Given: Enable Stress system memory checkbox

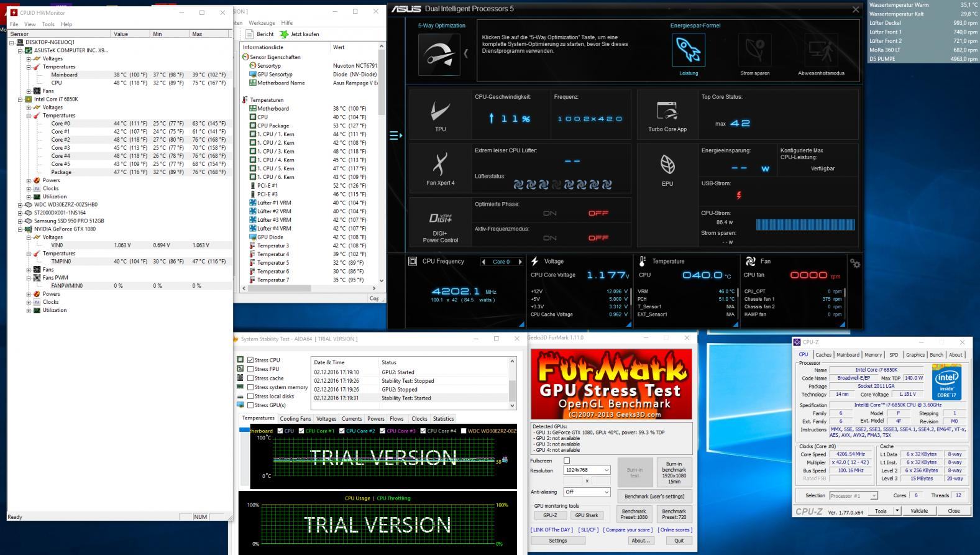Looking at the screenshot, I should (x=250, y=387).
